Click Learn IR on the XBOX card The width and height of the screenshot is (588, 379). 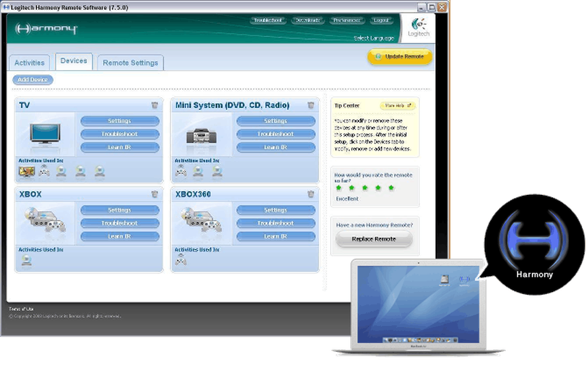click(120, 237)
